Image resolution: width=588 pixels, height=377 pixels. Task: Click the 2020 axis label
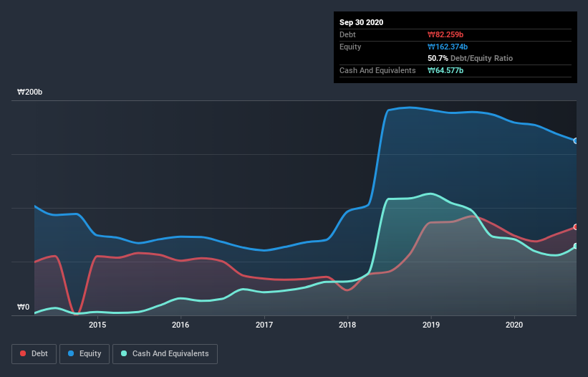point(514,325)
